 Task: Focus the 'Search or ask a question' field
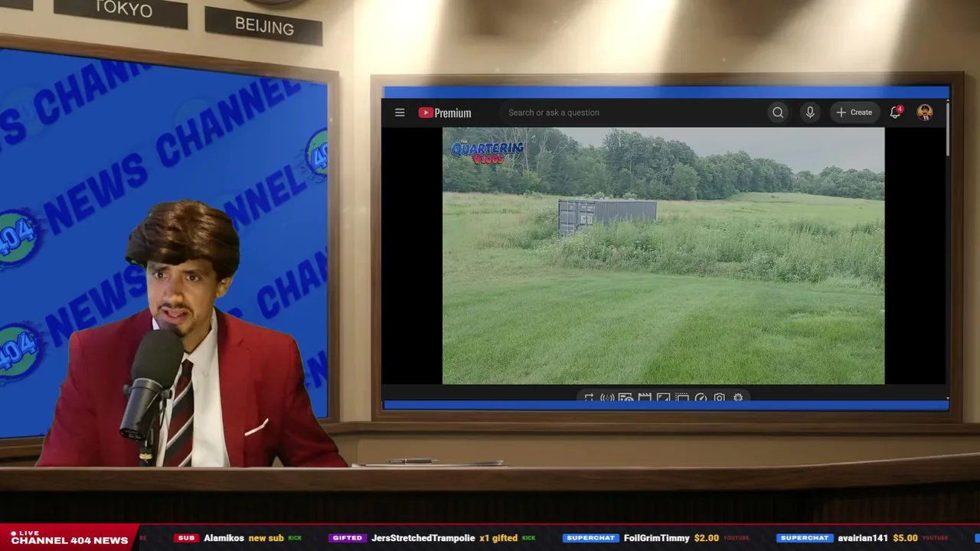coord(632,112)
